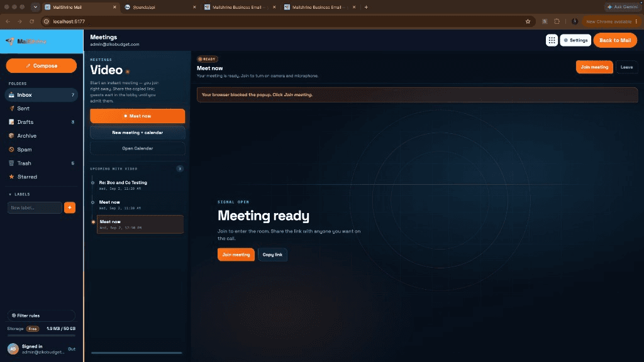Click the Meet now button in Video panel

[137, 116]
